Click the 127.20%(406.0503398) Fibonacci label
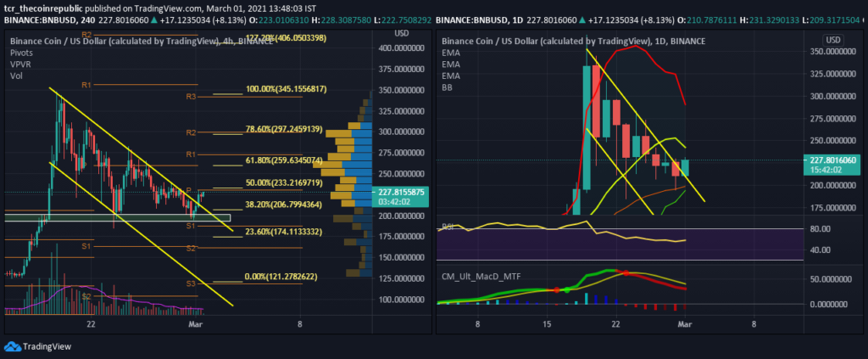The height and width of the screenshot is (359, 868). pyautogui.click(x=286, y=38)
